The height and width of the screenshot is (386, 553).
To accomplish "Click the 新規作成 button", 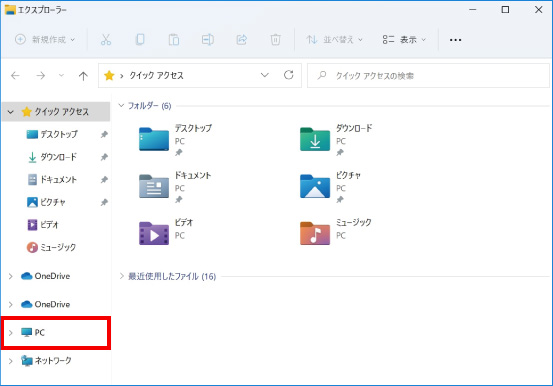I will [45, 40].
